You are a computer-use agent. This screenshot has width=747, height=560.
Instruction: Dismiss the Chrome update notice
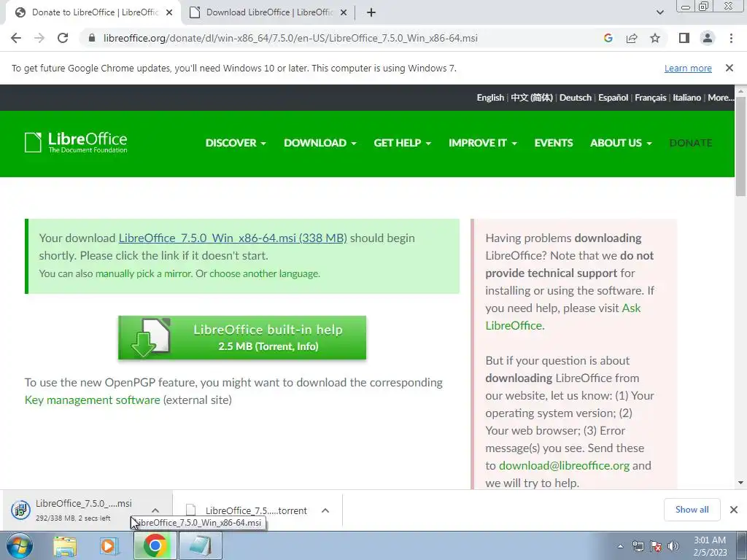[729, 68]
